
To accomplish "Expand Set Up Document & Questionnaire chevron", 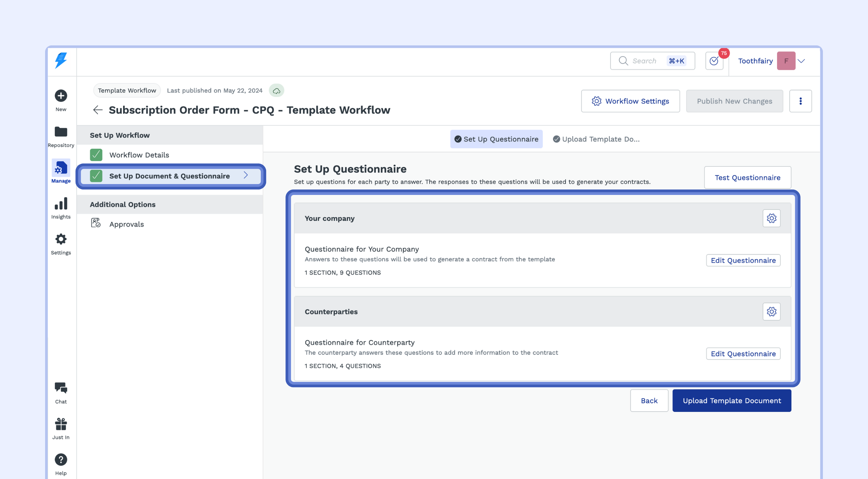I will coord(246,176).
